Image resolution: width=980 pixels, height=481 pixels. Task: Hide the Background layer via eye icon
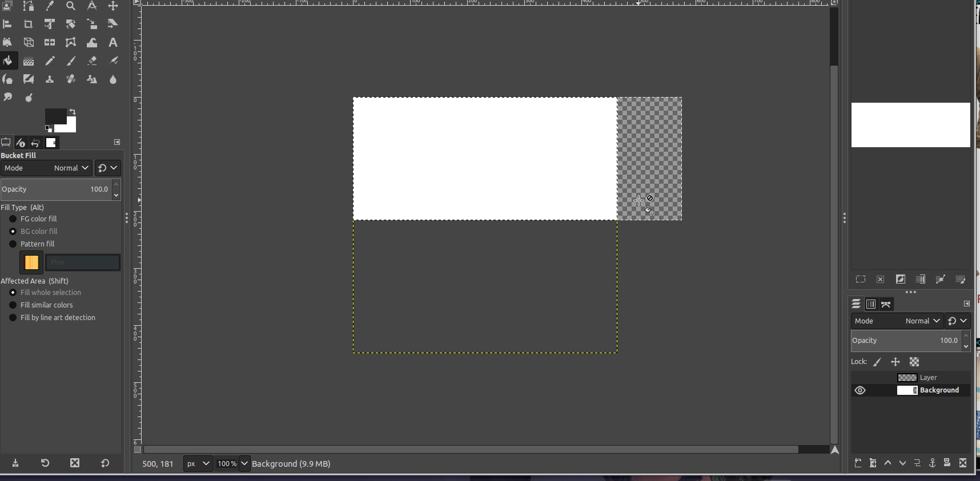pyautogui.click(x=860, y=390)
